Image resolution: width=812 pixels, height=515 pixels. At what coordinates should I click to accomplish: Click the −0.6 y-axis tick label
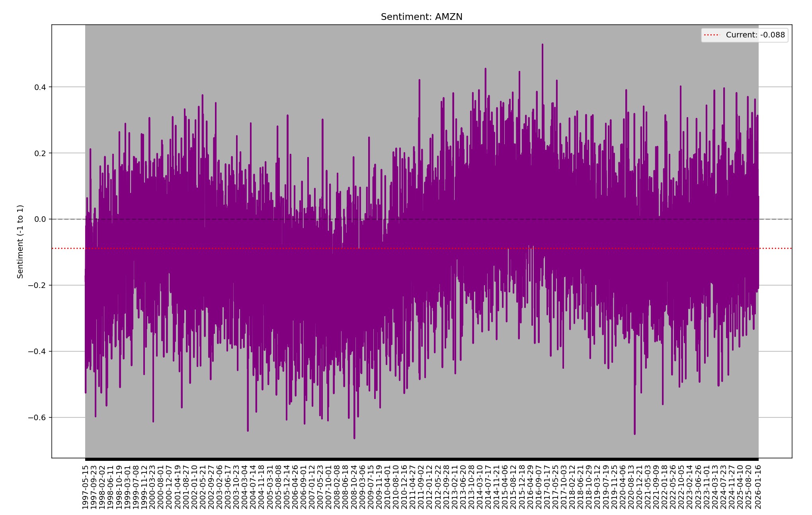[x=38, y=418]
